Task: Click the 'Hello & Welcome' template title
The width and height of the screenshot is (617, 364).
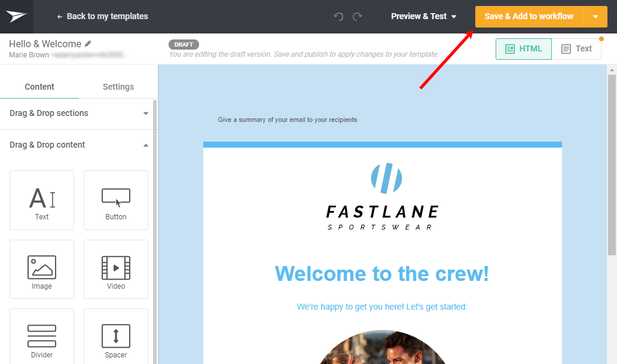Action: pos(45,44)
